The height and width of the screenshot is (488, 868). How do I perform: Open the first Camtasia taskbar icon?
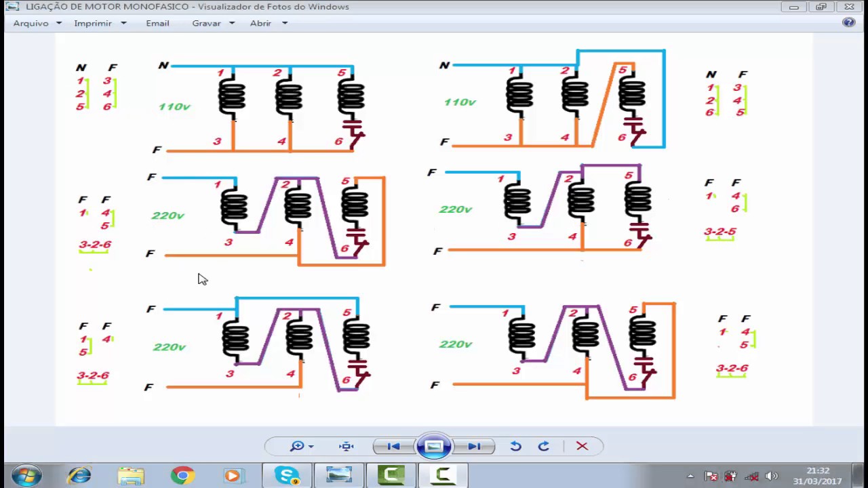[x=391, y=475]
